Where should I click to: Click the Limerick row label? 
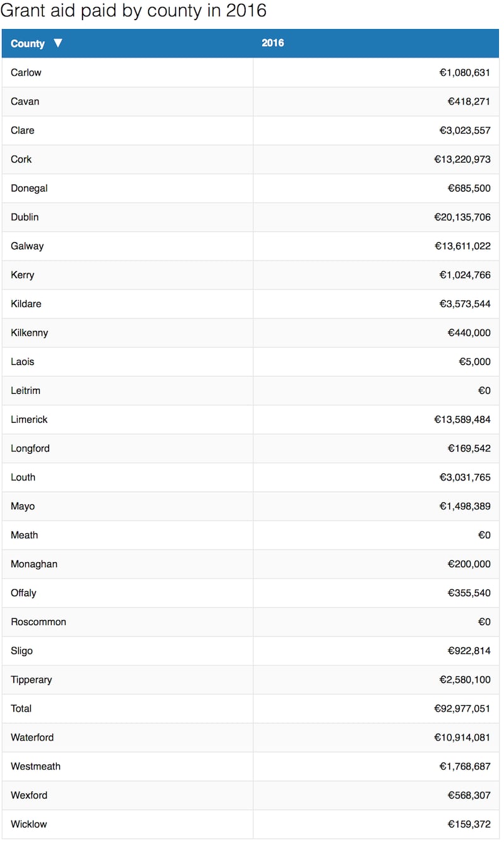pos(29,420)
